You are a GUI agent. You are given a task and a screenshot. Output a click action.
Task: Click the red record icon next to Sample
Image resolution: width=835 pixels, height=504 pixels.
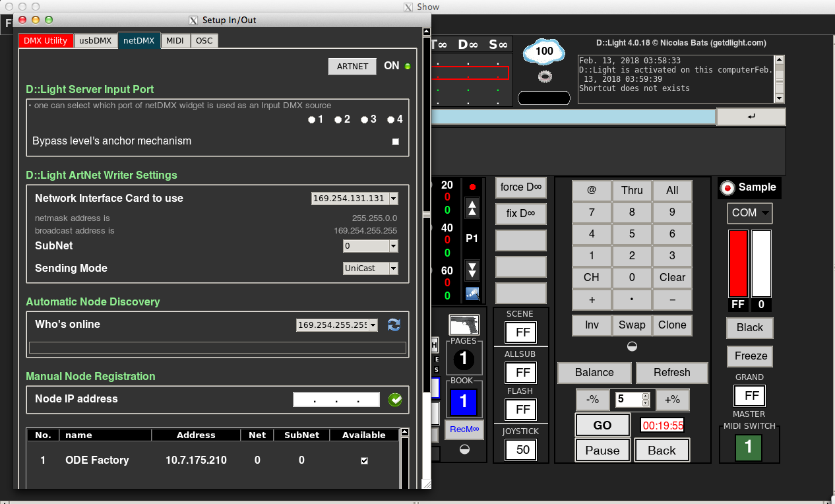[727, 188]
